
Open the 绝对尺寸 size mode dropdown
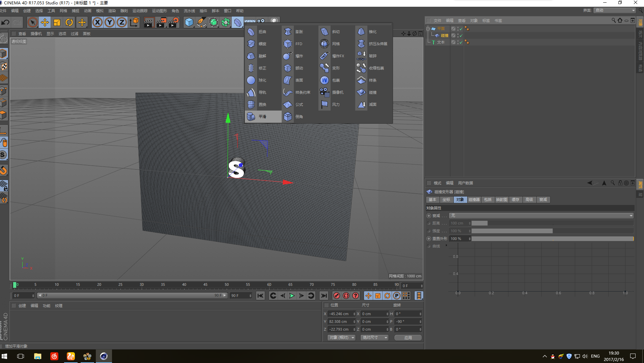[x=374, y=337]
